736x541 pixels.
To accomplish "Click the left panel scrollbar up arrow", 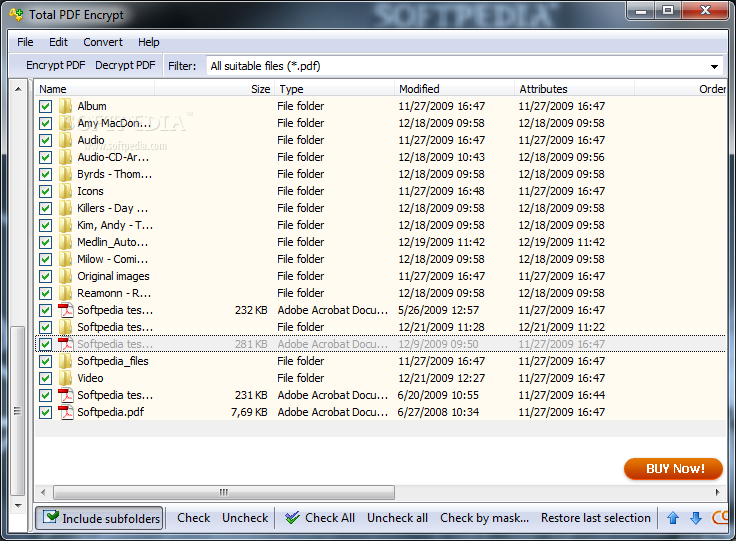I will click(x=18, y=89).
